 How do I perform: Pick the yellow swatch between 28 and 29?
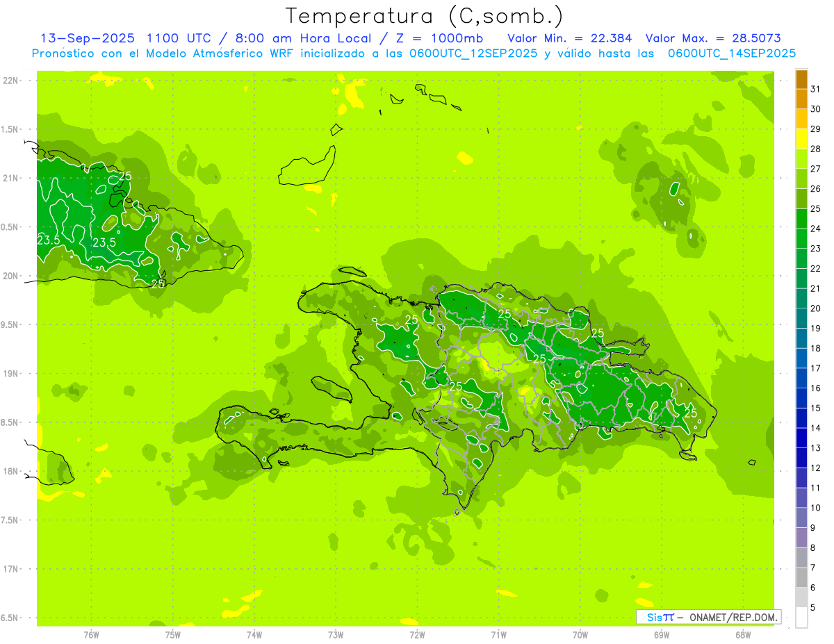click(x=801, y=139)
